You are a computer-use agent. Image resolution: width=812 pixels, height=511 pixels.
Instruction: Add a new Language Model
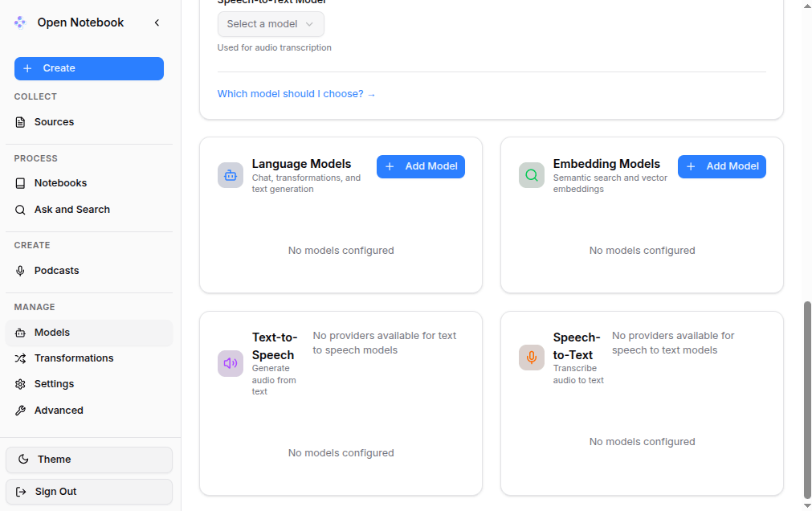pos(420,166)
